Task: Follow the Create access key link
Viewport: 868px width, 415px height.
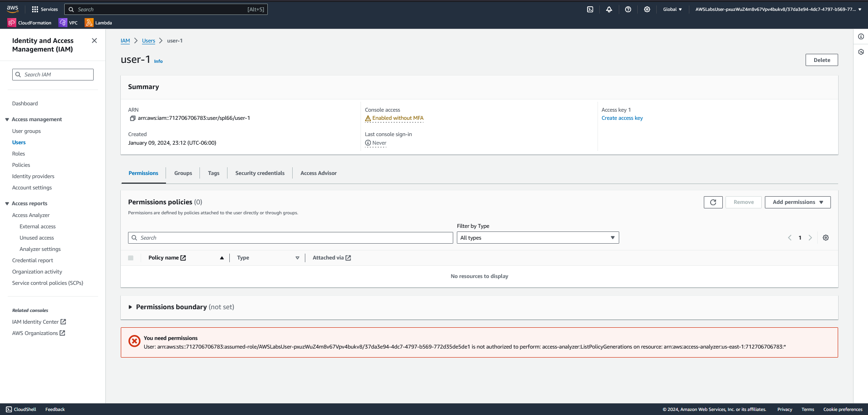Action: 622,118
